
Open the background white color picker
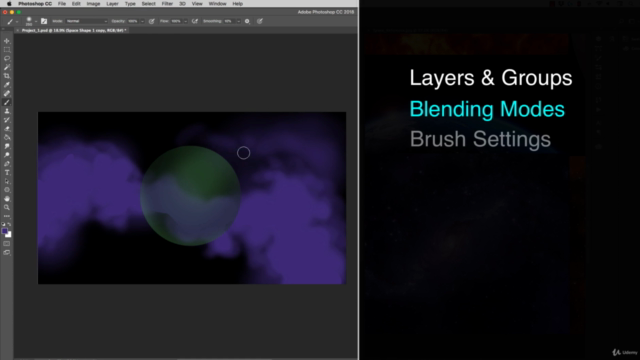[9, 235]
